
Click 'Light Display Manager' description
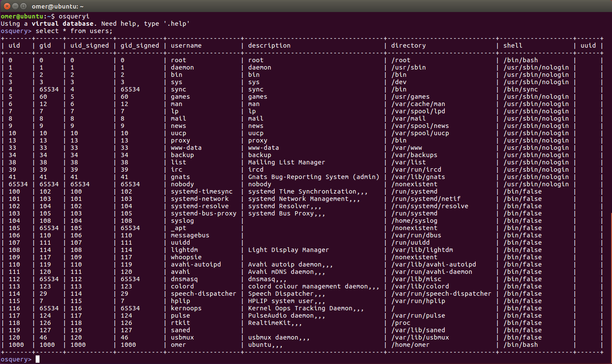coord(289,250)
